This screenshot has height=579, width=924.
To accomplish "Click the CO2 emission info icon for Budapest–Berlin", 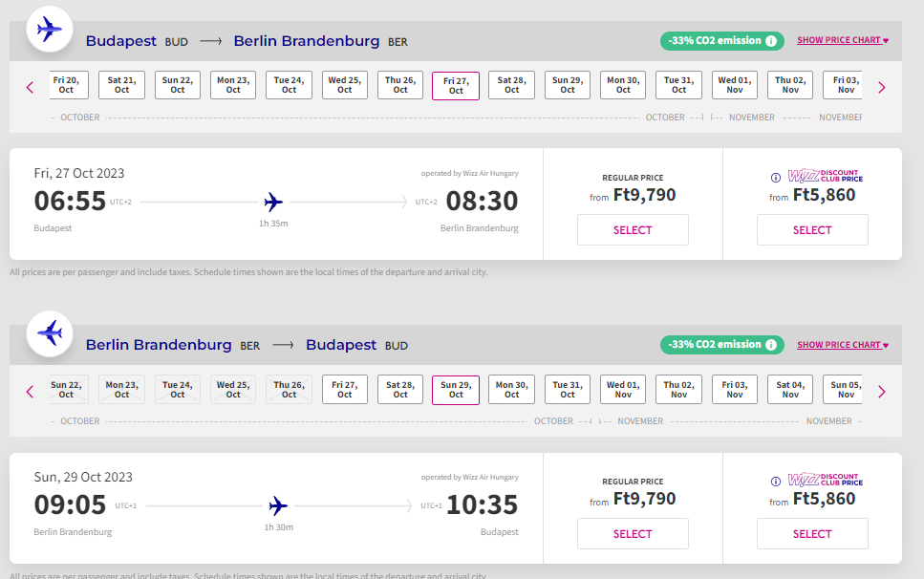I will [771, 41].
